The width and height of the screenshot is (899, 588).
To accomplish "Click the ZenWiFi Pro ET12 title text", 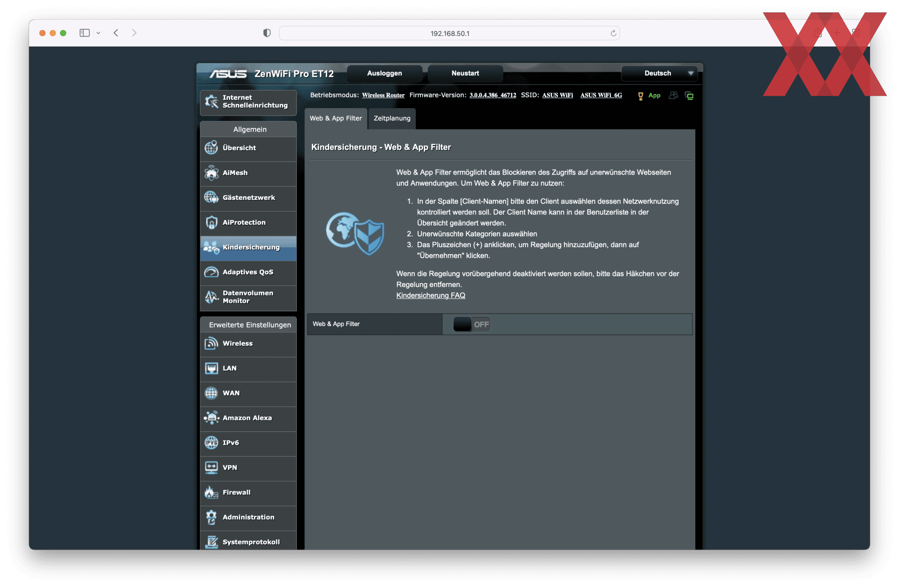I will click(x=294, y=74).
